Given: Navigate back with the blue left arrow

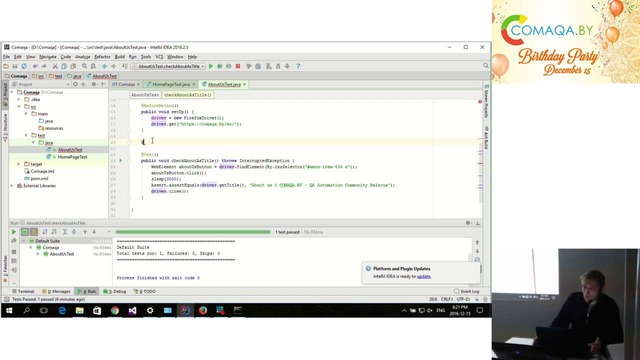Looking at the screenshot, I should 104,66.
